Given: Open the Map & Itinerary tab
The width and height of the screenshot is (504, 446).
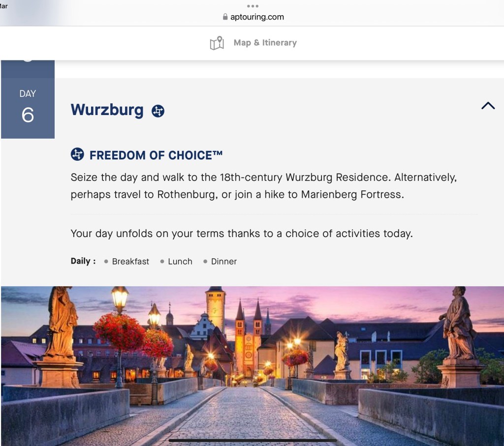Looking at the screenshot, I should pyautogui.click(x=253, y=43).
